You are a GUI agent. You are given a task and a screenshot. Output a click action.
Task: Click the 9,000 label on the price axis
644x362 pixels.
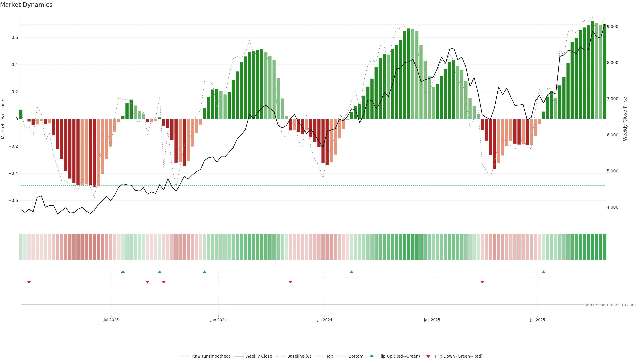click(612, 26)
